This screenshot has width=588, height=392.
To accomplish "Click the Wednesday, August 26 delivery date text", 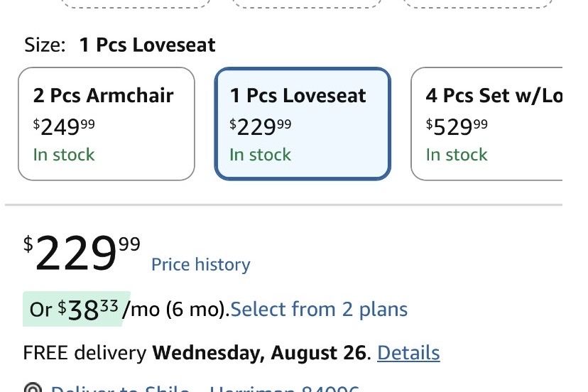I will coord(259,353).
